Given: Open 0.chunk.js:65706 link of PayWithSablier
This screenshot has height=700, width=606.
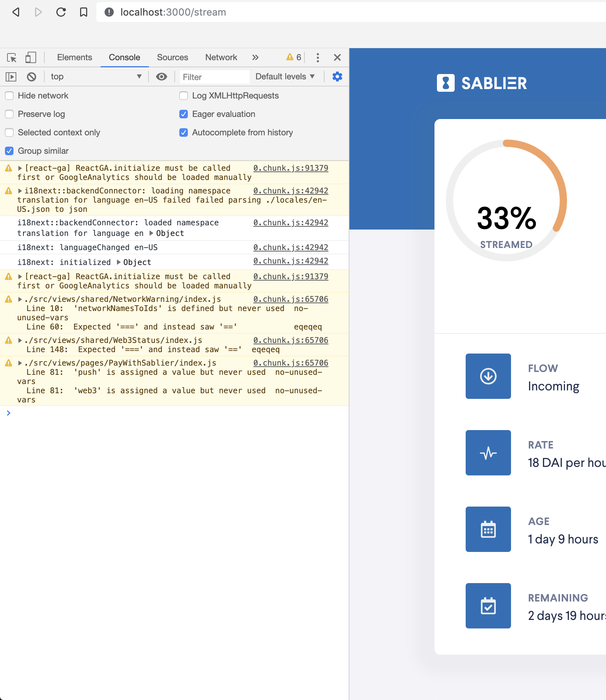Looking at the screenshot, I should (x=291, y=363).
